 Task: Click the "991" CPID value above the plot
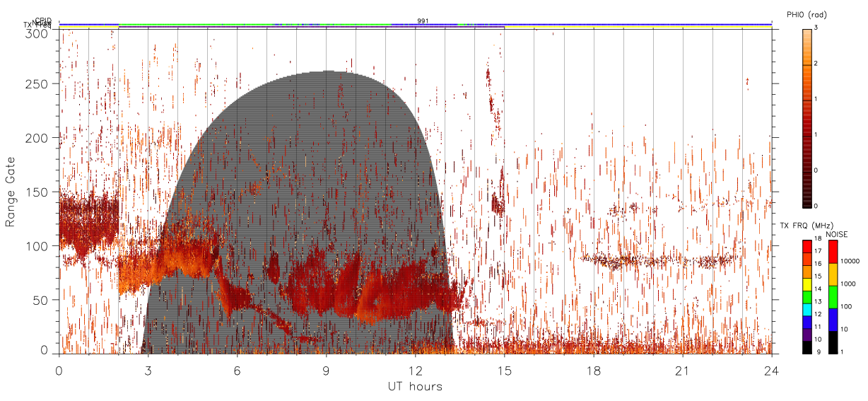coord(423,21)
